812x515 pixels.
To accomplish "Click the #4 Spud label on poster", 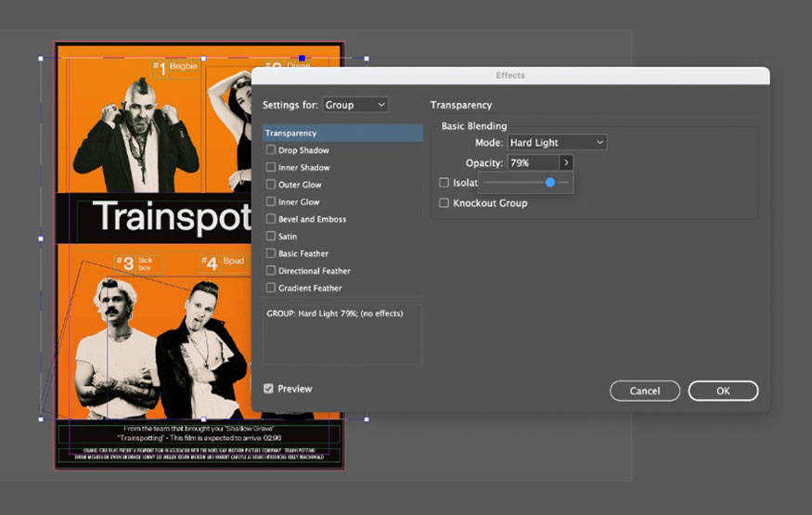I will (x=222, y=263).
